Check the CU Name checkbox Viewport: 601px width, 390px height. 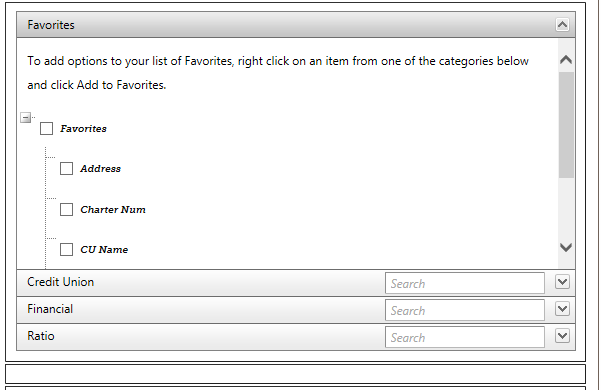66,249
